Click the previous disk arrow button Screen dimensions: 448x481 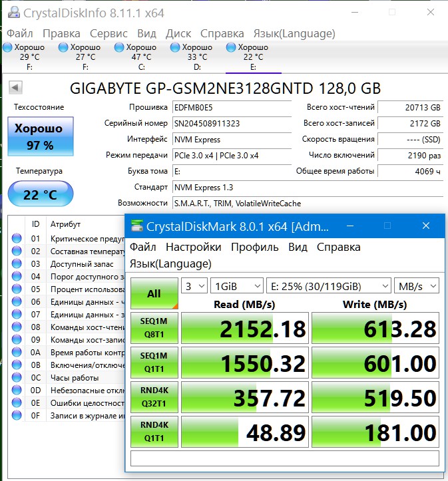click(x=15, y=87)
